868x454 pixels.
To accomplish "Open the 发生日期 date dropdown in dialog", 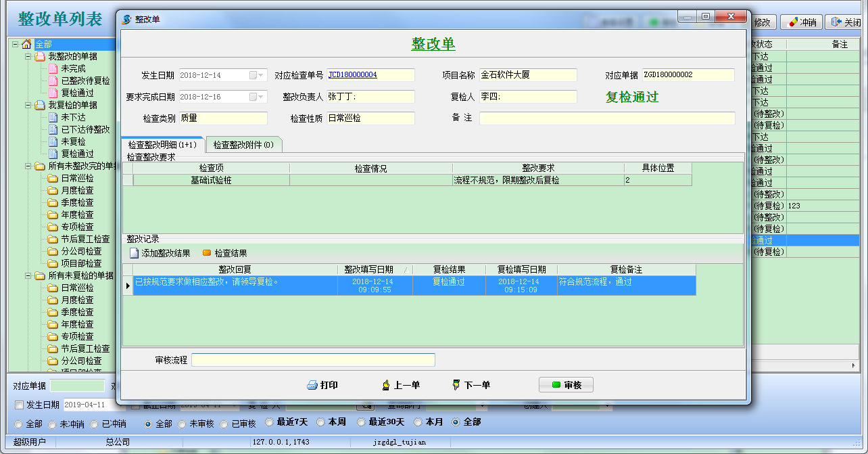I will pyautogui.click(x=257, y=75).
